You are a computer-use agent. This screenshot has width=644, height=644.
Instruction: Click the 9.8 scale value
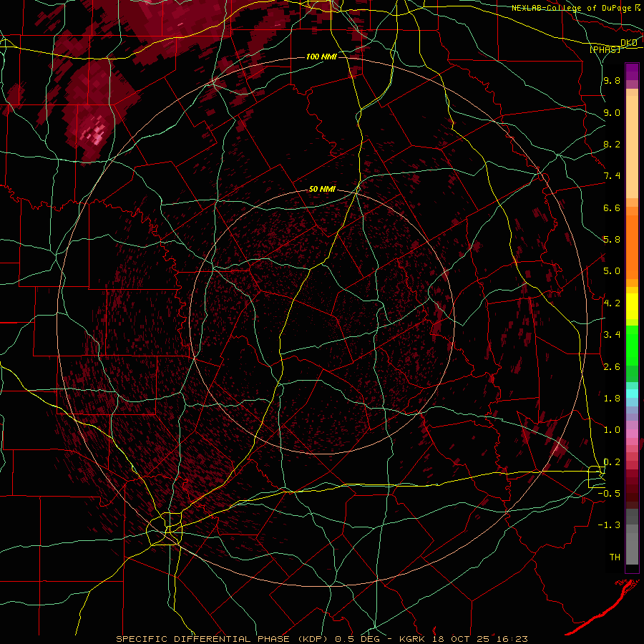(x=612, y=81)
